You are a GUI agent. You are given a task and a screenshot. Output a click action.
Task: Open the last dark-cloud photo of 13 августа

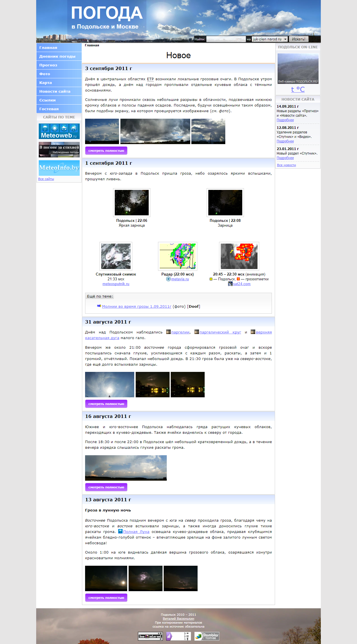[181, 578]
